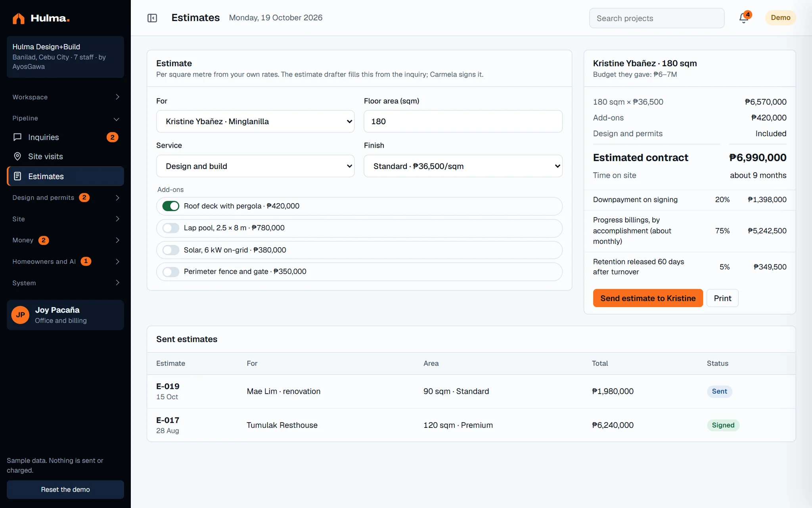Collapse the sidebar with the panel icon
The height and width of the screenshot is (508, 812).
coord(152,18)
